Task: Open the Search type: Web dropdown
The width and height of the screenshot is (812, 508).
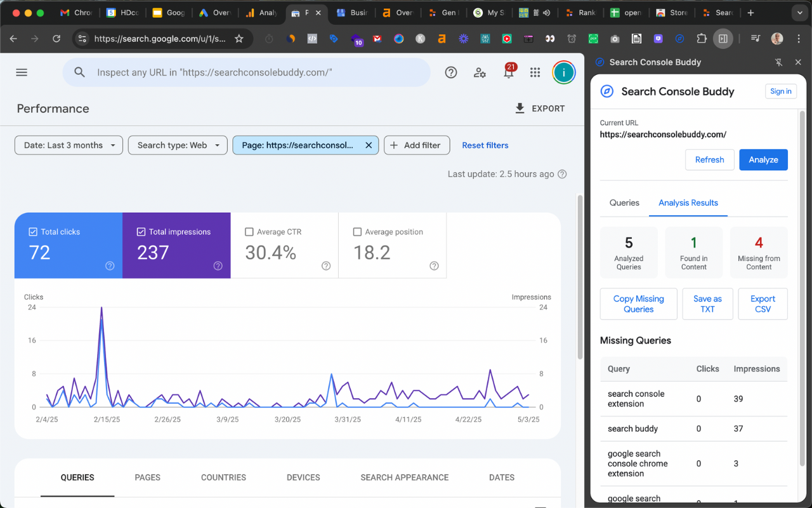Action: 178,145
